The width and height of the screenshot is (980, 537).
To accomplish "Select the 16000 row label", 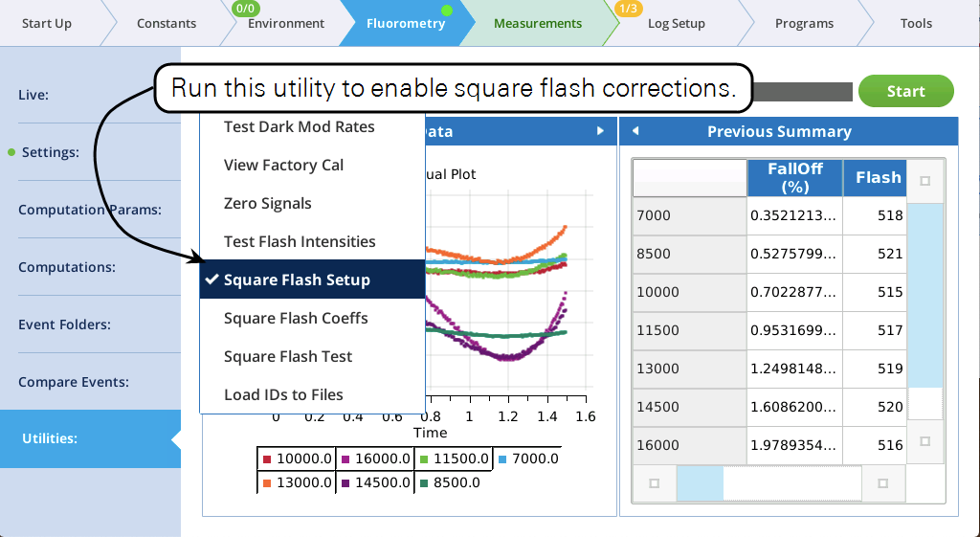I will point(689,445).
